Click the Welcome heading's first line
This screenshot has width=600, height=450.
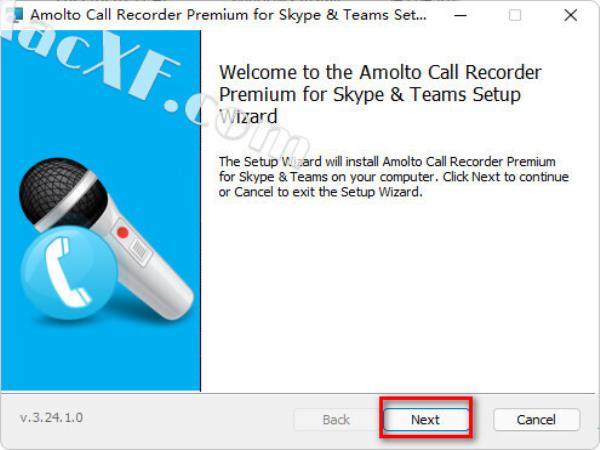click(x=380, y=73)
